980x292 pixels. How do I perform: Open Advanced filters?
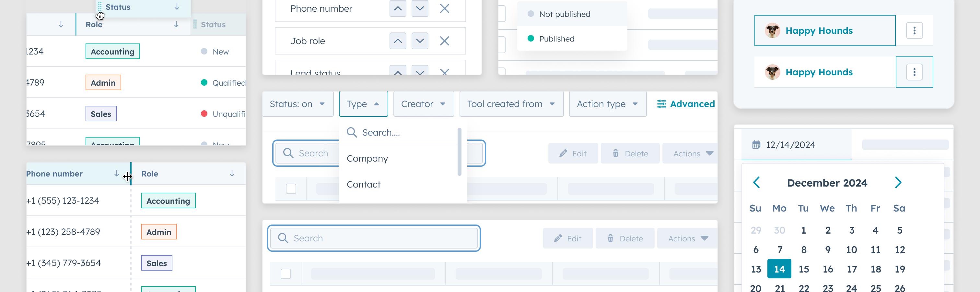[x=685, y=104]
